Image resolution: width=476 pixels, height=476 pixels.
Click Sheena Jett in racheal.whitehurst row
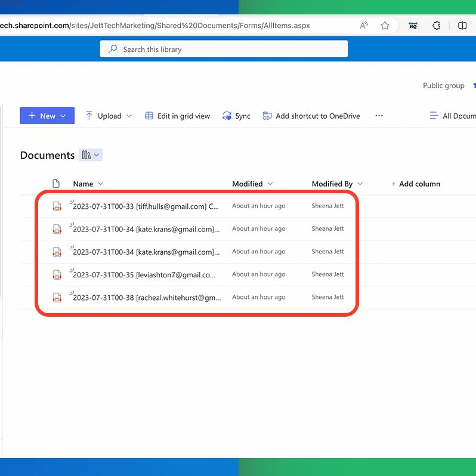(x=328, y=297)
